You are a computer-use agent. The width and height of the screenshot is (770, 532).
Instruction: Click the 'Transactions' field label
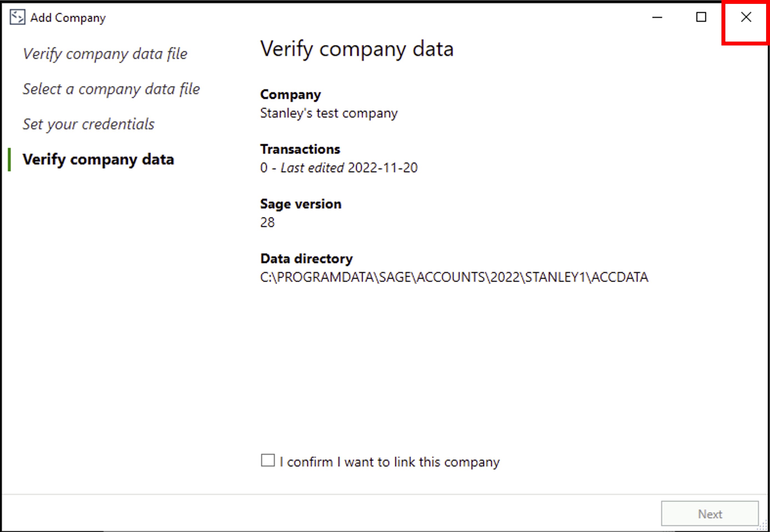point(300,149)
